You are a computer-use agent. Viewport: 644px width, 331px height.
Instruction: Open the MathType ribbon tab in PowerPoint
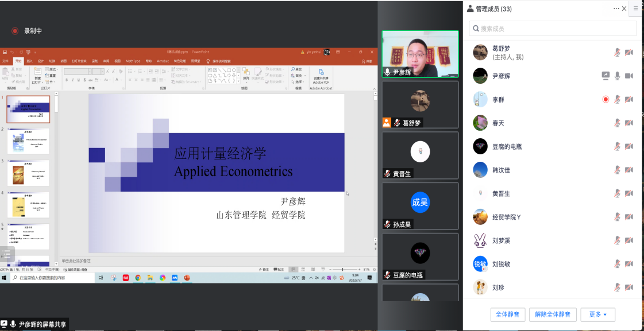(x=133, y=61)
